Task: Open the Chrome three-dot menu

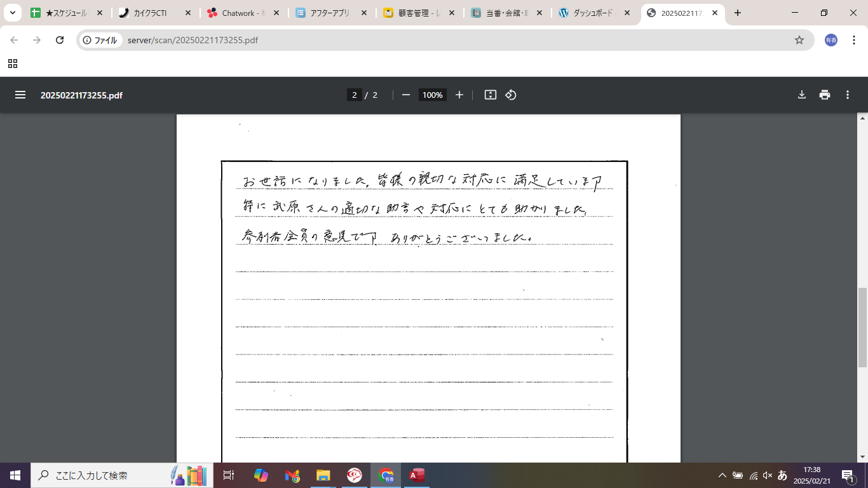Action: (854, 40)
